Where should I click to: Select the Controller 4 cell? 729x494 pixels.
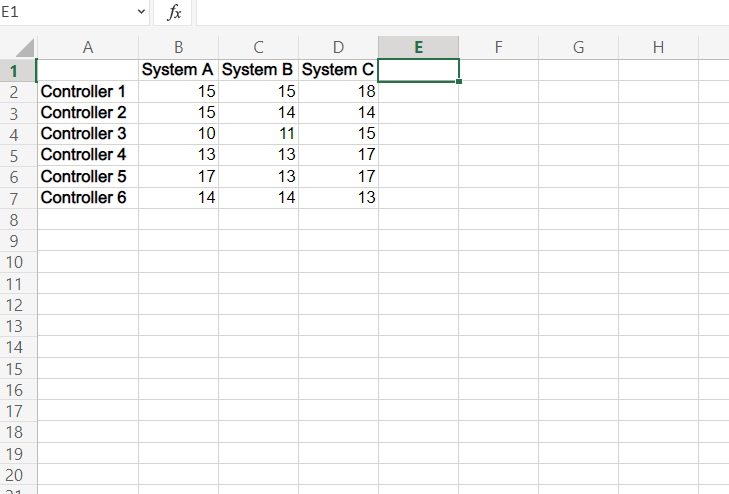(88, 155)
